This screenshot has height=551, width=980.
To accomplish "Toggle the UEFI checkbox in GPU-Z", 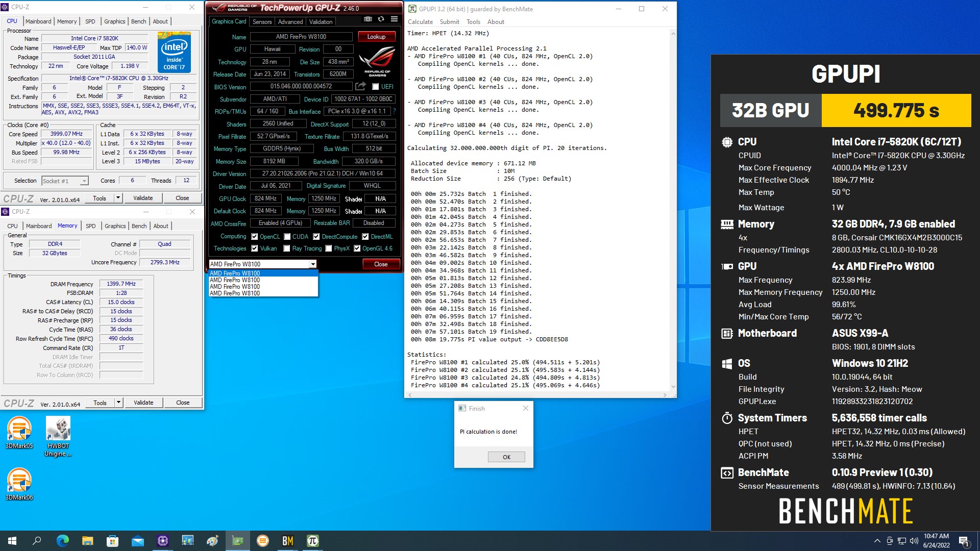I will point(376,87).
